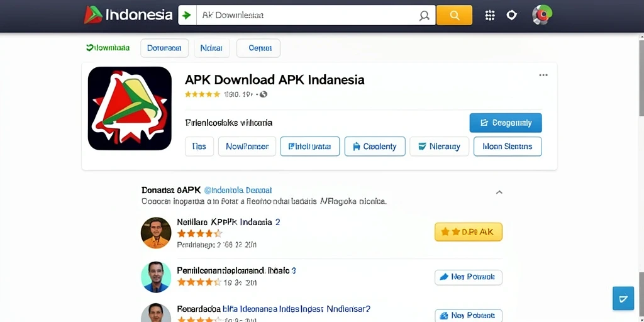This screenshot has width=644, height=322.
Task: Click the vertical scrollbar thumb on right
Action: [641, 78]
